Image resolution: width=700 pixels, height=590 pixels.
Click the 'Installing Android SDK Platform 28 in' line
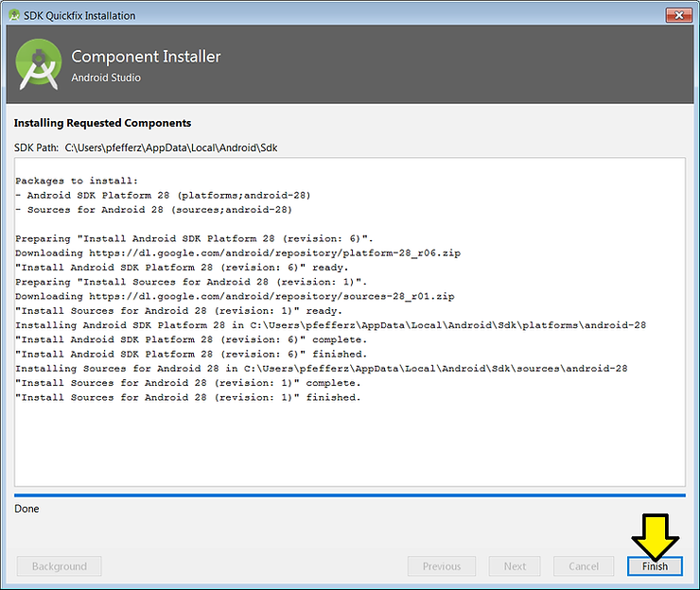click(x=331, y=325)
